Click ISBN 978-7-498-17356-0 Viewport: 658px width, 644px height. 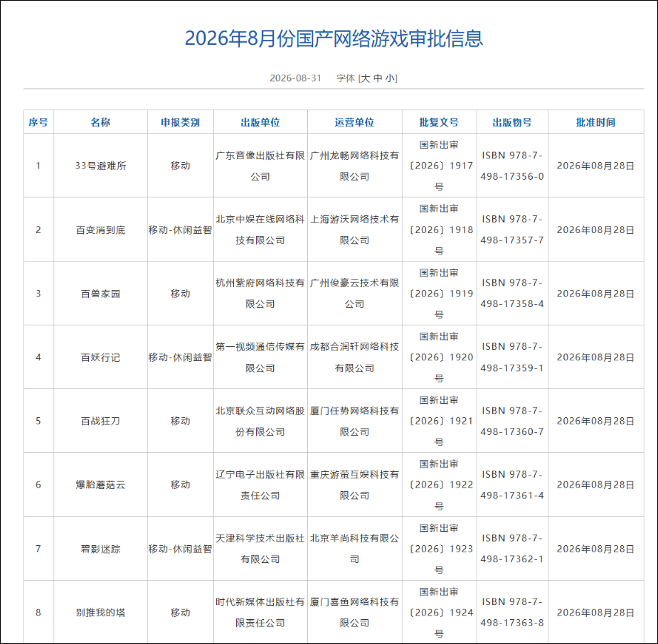(512, 166)
